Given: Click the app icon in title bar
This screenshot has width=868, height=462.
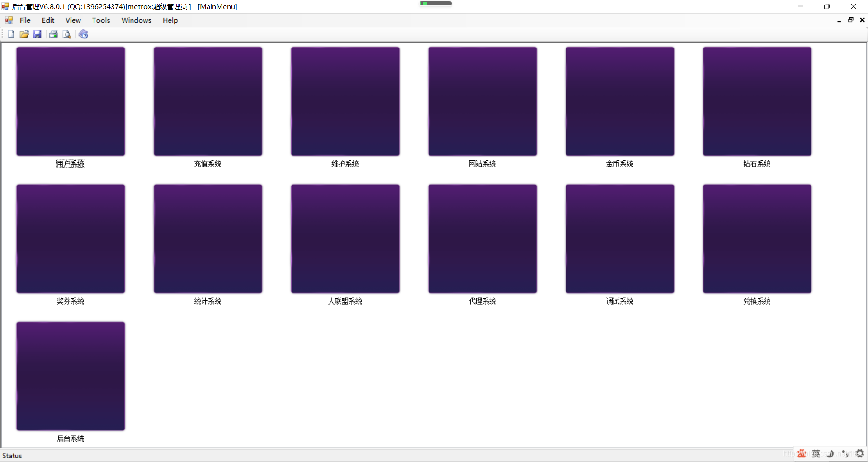Looking at the screenshot, I should (5, 6).
